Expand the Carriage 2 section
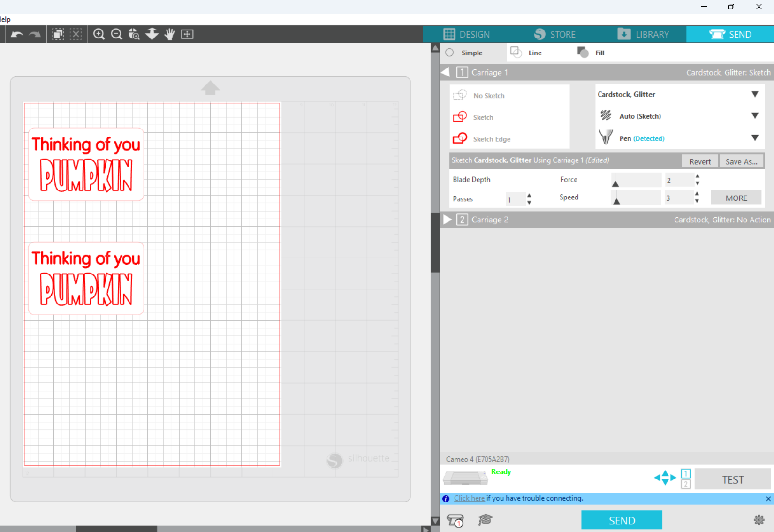This screenshot has width=774, height=532. point(448,220)
